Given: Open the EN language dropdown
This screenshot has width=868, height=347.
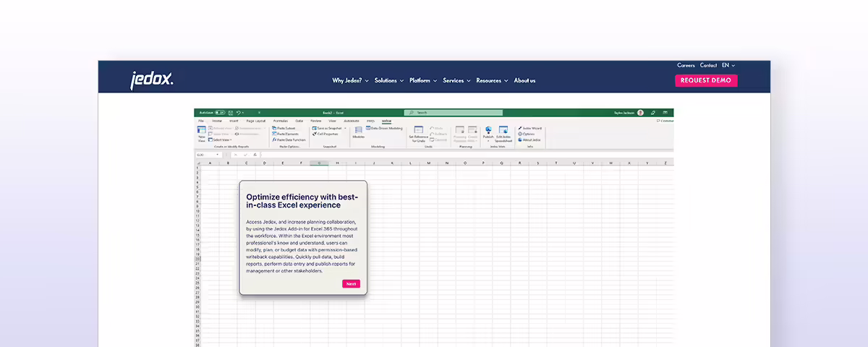Looking at the screenshot, I should [728, 66].
